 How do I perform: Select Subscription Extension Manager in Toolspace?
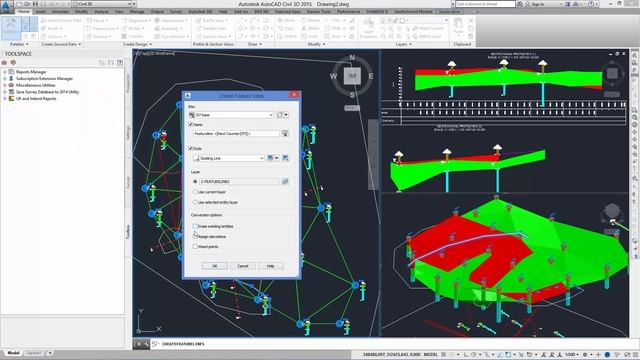(44, 78)
